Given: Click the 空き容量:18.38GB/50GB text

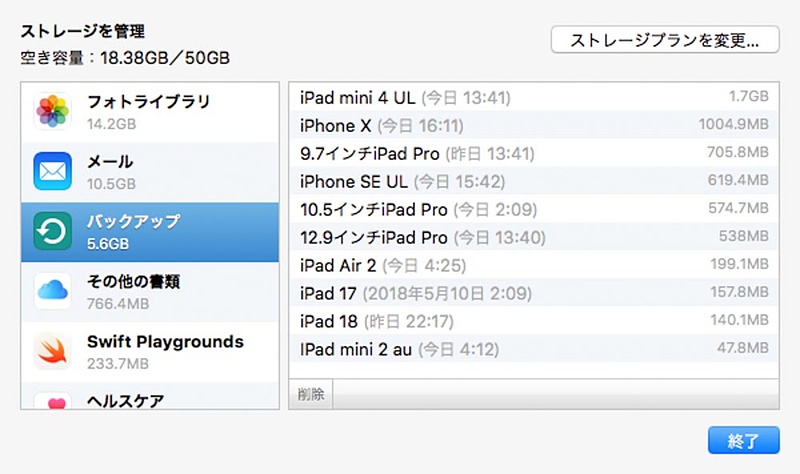Looking at the screenshot, I should [x=125, y=58].
